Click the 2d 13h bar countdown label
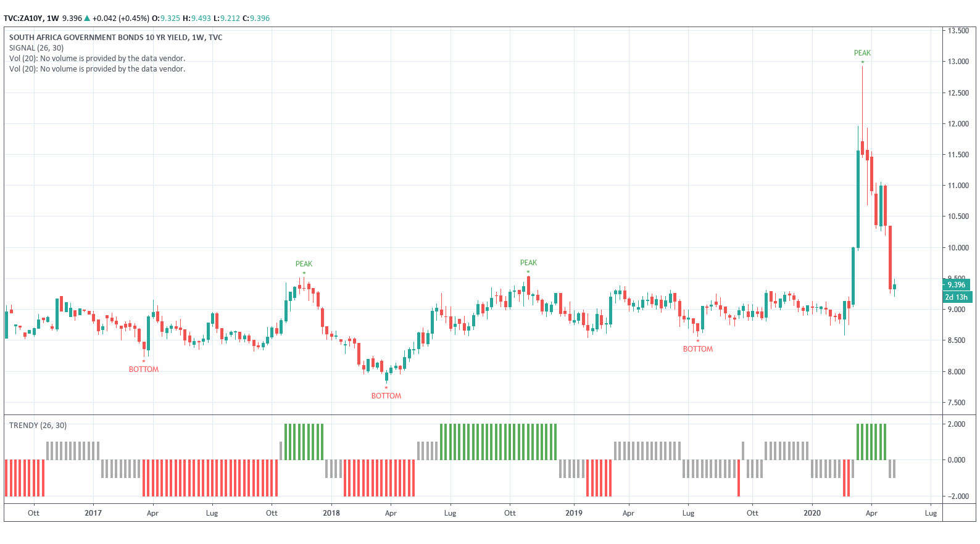 956,297
